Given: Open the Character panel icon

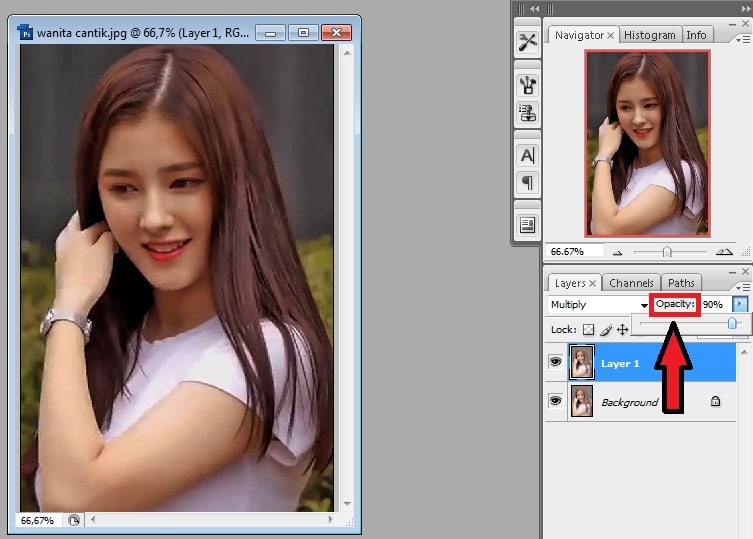Looking at the screenshot, I should point(527,155).
